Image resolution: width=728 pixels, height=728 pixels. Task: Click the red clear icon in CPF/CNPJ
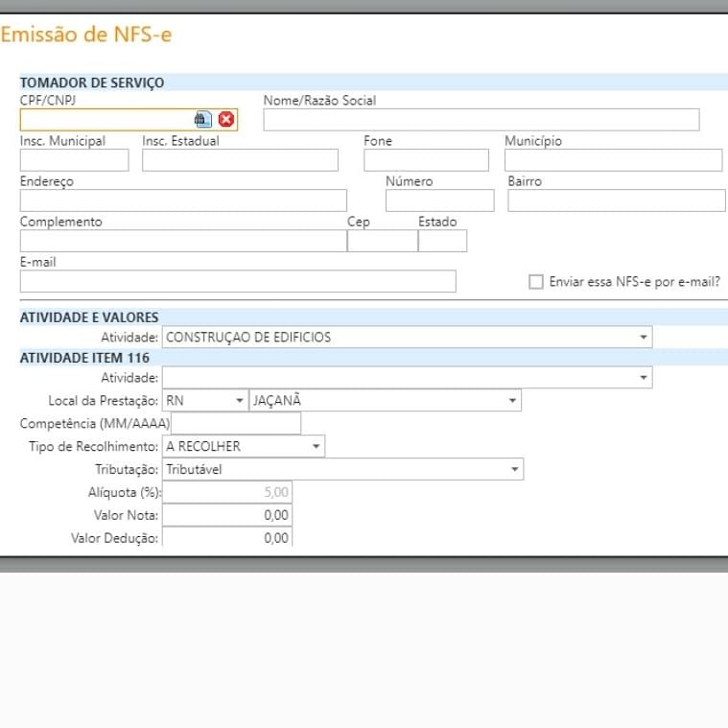pos(226,119)
